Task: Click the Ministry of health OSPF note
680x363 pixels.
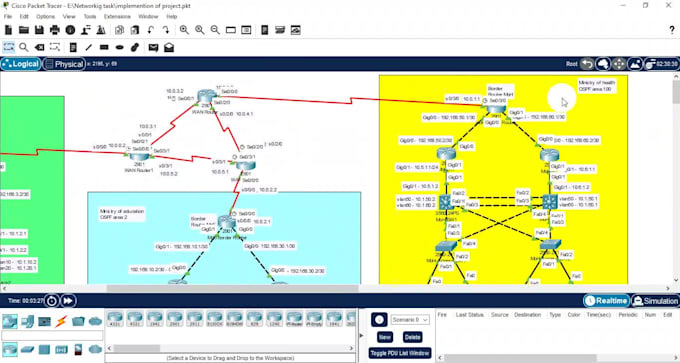Action: point(596,85)
